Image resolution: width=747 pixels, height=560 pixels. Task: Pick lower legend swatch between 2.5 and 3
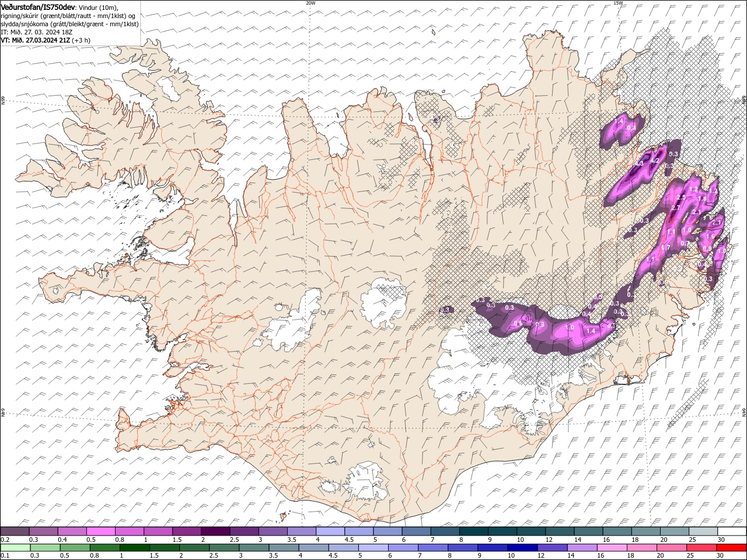(224, 548)
